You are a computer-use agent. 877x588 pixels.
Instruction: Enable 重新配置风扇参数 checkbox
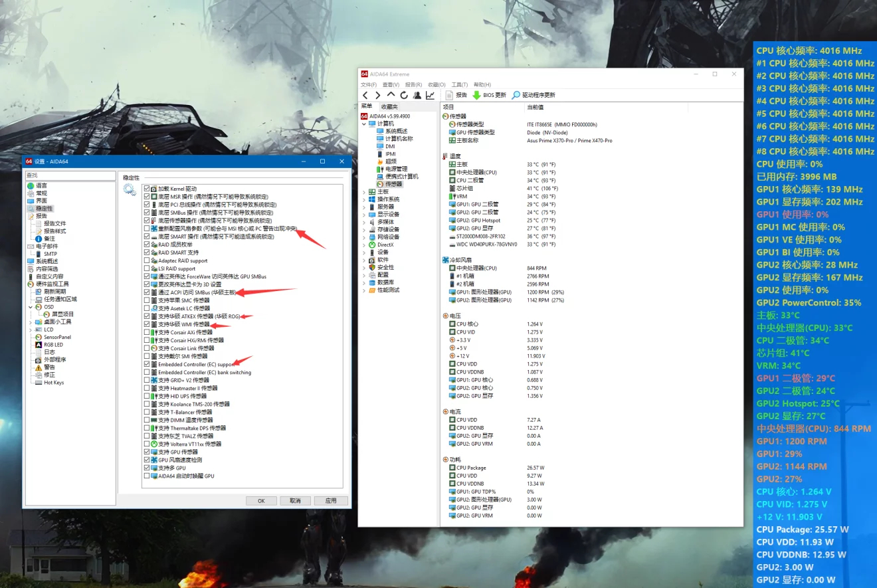point(147,229)
